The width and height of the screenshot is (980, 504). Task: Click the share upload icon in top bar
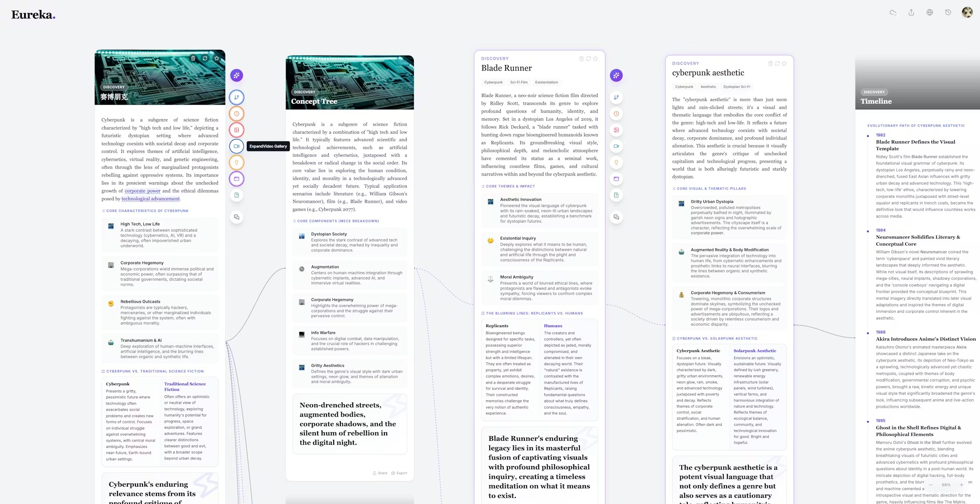(x=911, y=12)
